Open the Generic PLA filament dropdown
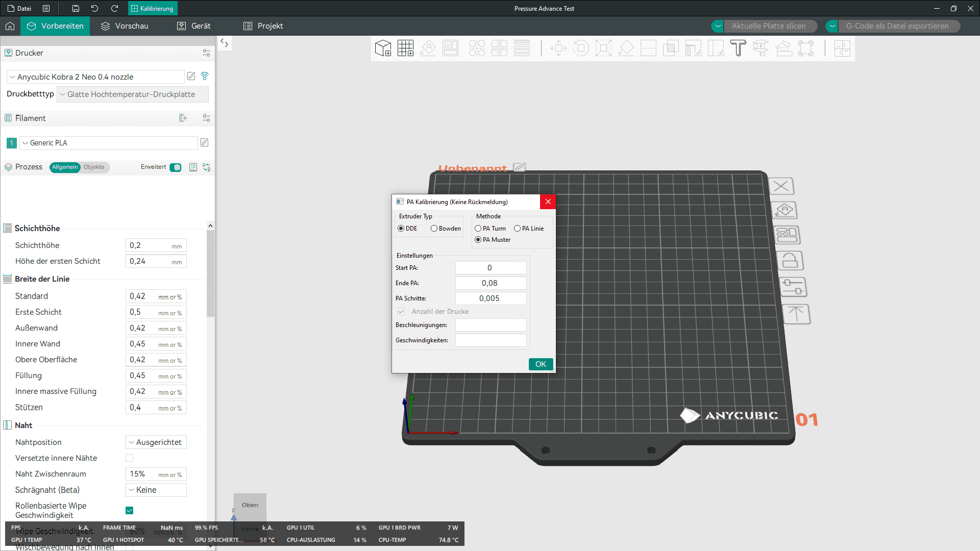 coord(109,143)
